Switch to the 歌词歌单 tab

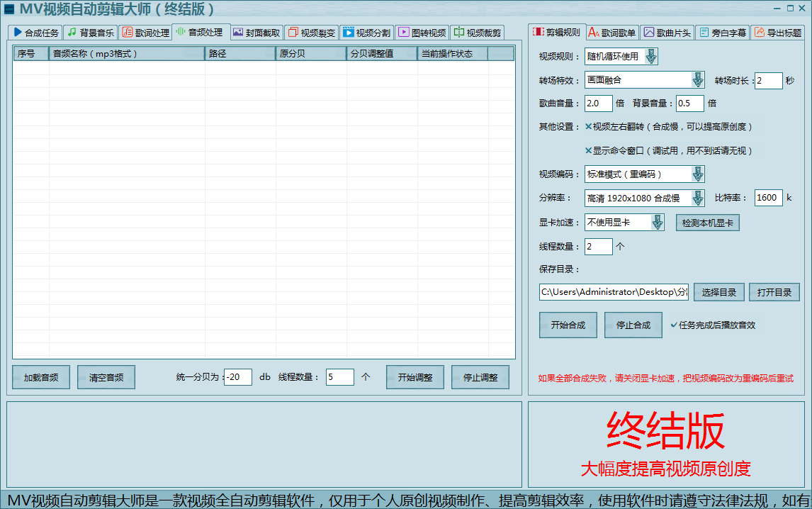pos(612,33)
